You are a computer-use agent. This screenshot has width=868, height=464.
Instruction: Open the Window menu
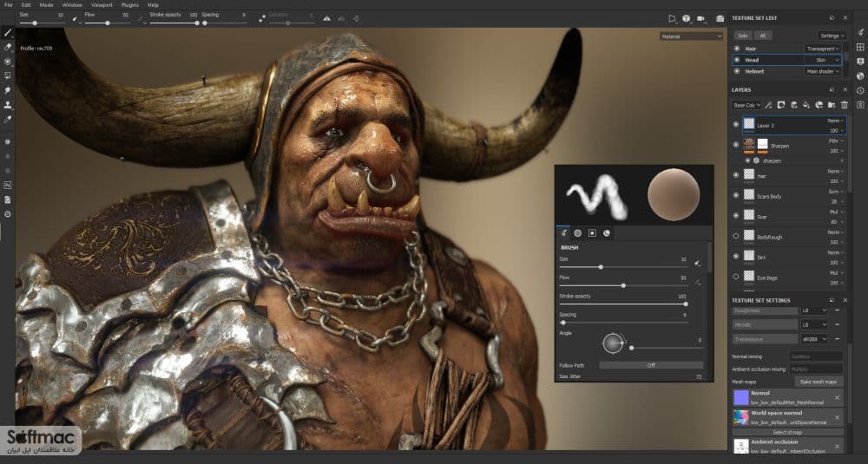tap(72, 5)
